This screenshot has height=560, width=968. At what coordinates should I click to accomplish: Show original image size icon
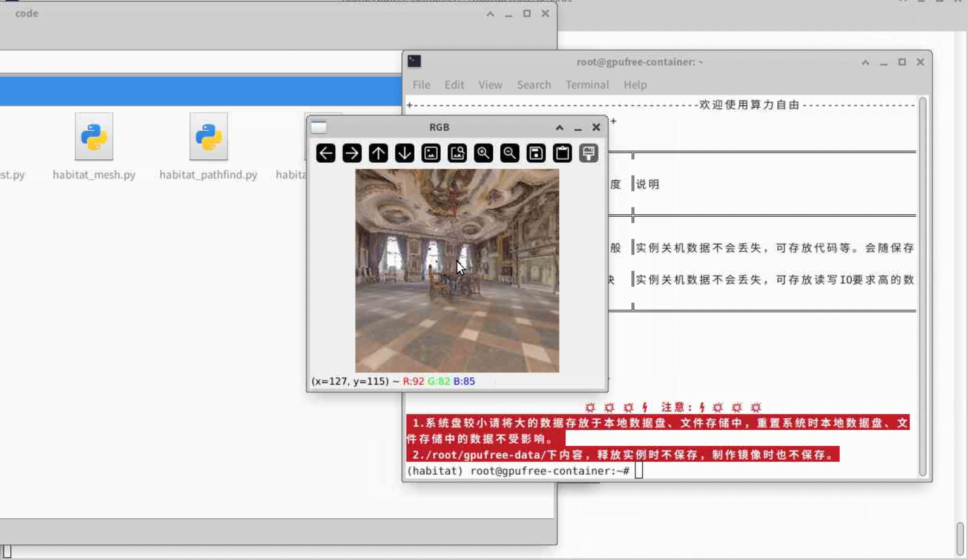[431, 153]
